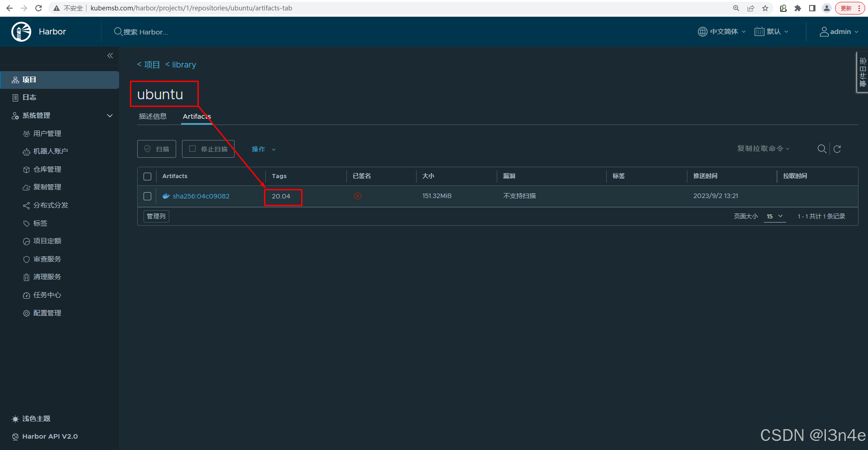The image size is (868, 450).
Task: Open the admin account menu
Action: [839, 31]
